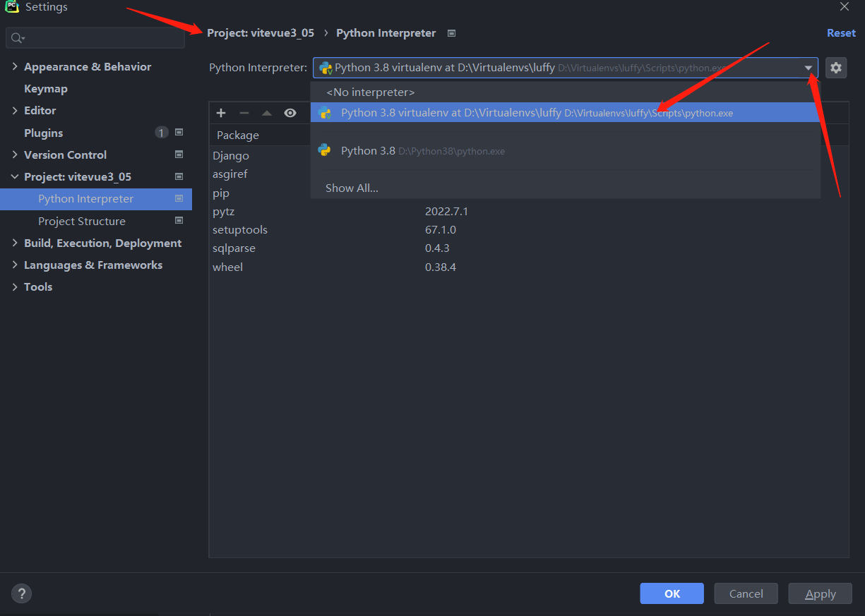Choose Python 3.8 at D:\Python38\python.exe

tap(565, 150)
